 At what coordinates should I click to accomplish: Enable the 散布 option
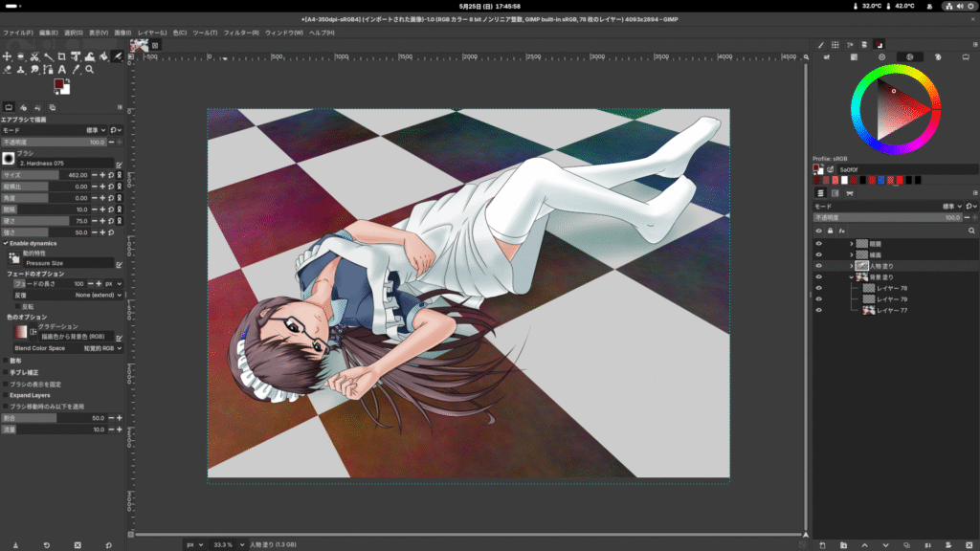[6, 361]
